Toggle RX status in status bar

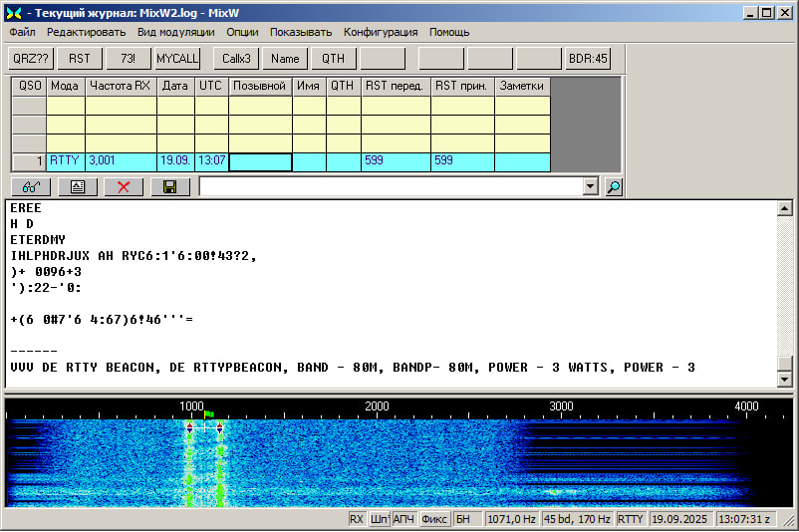[x=357, y=519]
